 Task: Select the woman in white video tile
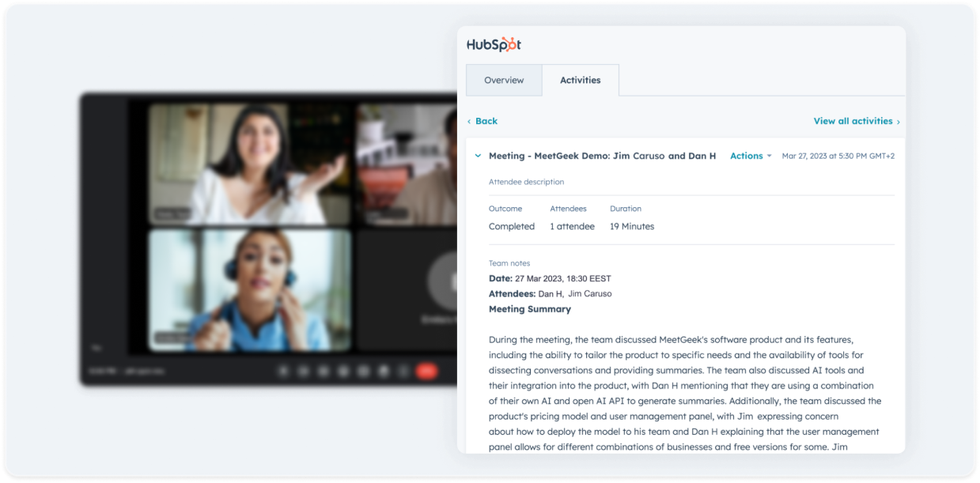coord(249,164)
